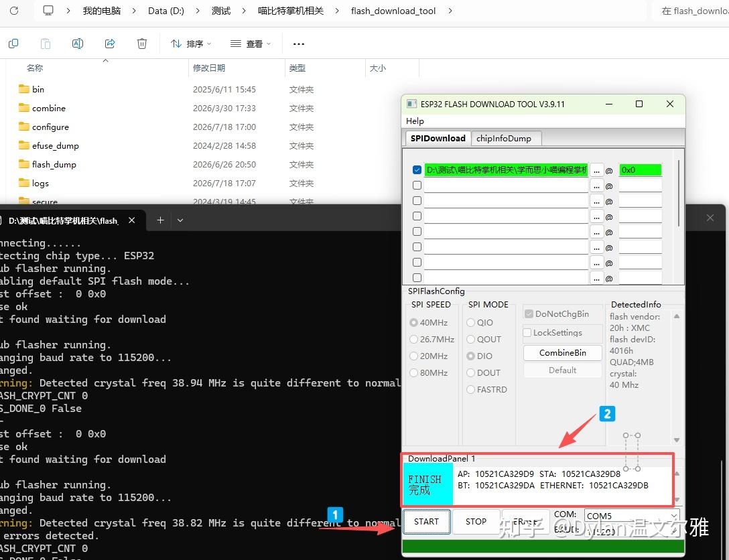729x560 pixels.
Task: Click the Share icon in Explorer toolbar
Action: tap(110, 44)
